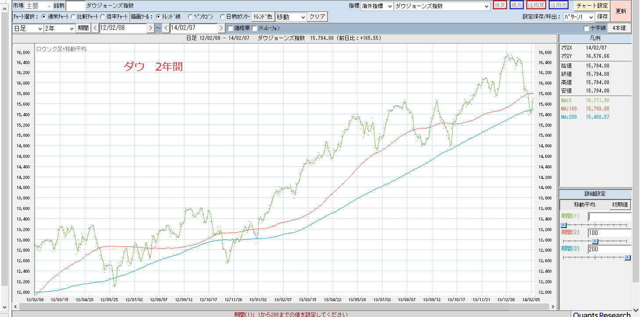The width and height of the screenshot is (644, 317).
Task: Click the 期間(3) field showing 200
Action: 609,249
